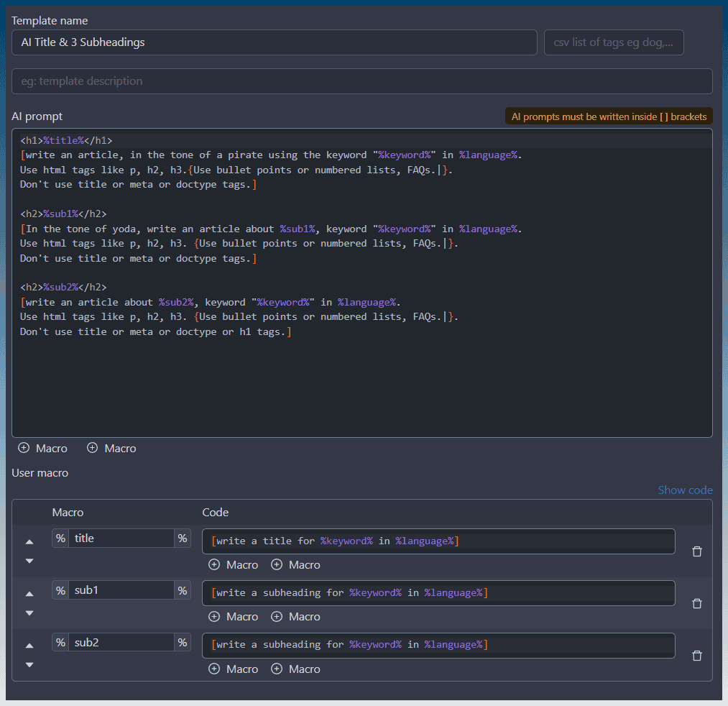Click the "AI prompt" label
This screenshot has width=728, height=706.
[x=37, y=116]
